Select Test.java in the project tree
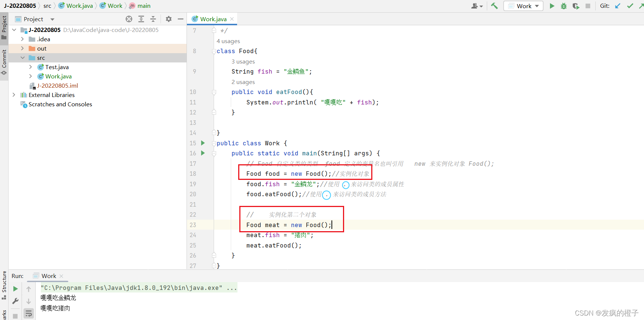The width and height of the screenshot is (644, 320). point(57,67)
